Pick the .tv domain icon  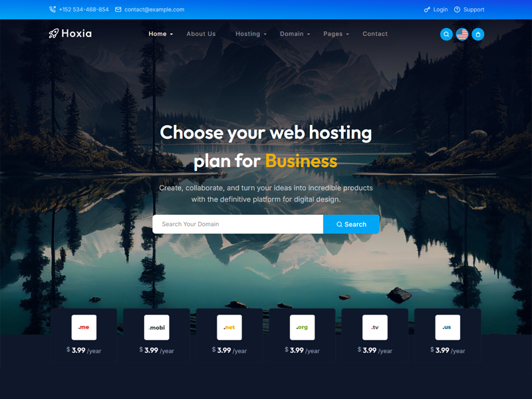[375, 327]
